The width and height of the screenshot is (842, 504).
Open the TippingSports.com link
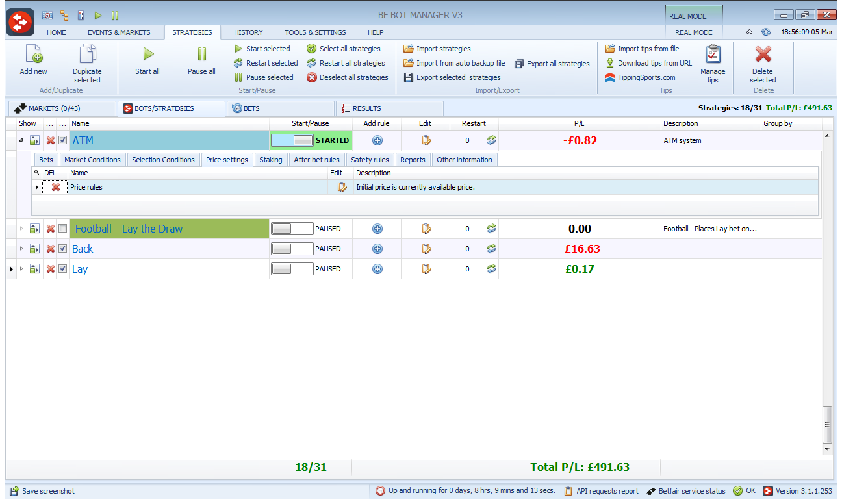(x=640, y=77)
